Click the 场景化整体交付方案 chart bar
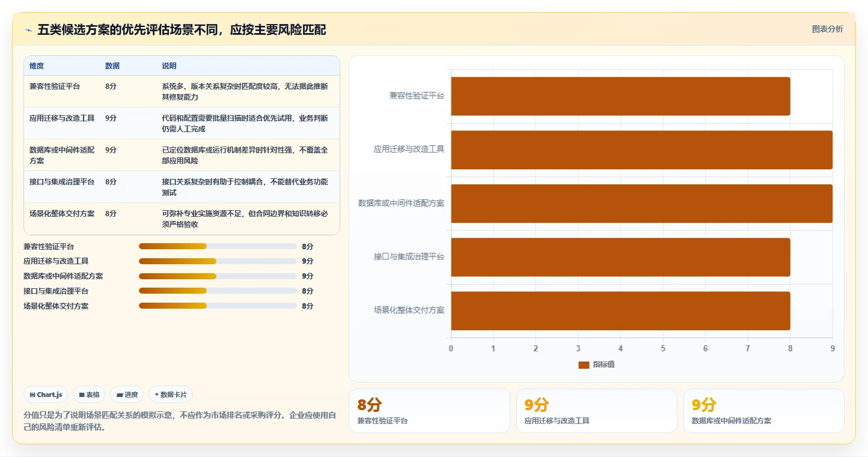The width and height of the screenshot is (868, 457). [620, 310]
